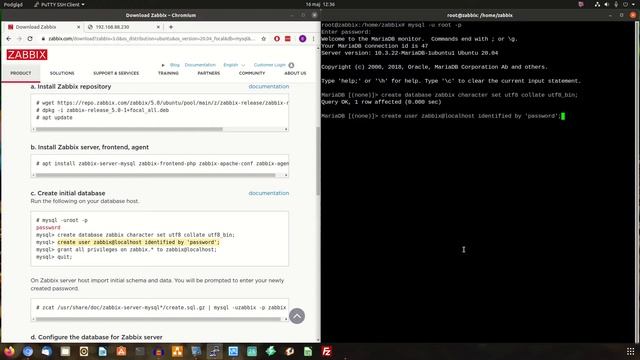Open the PRODUCT menu item

20,73
